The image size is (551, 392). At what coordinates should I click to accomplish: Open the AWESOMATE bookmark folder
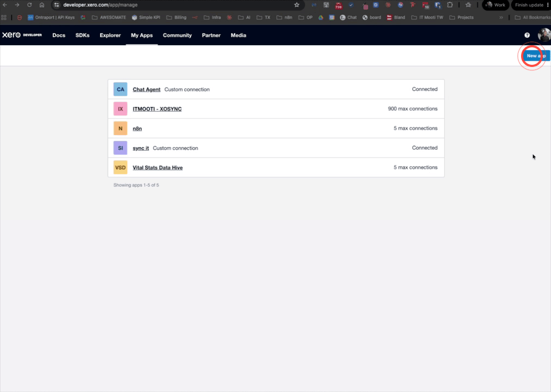109,17
